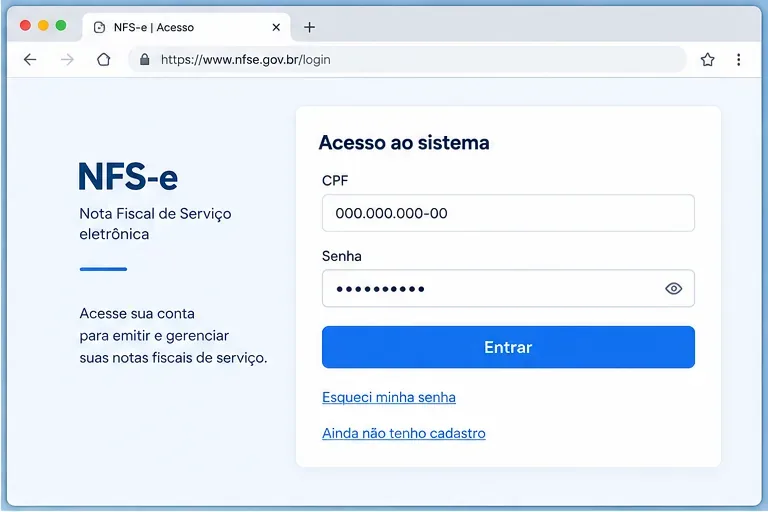Select the NFS-e | Acesso tab
Screen dimensions: 768x512
click(186, 27)
